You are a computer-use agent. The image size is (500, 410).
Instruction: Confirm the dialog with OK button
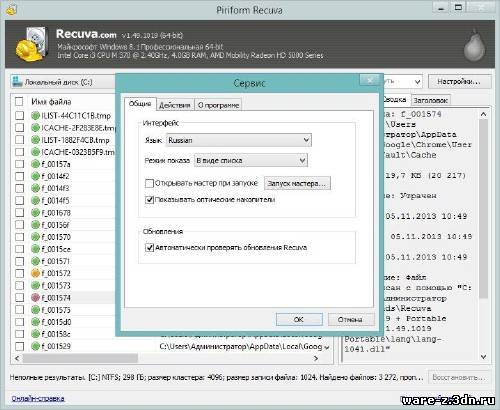pyautogui.click(x=299, y=319)
